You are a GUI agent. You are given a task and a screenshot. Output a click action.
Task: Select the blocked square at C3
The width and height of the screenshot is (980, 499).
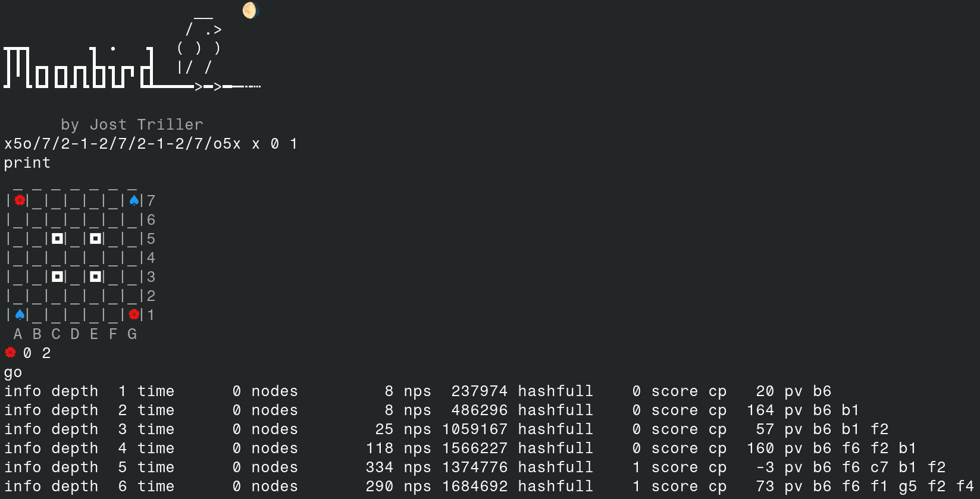click(57, 277)
